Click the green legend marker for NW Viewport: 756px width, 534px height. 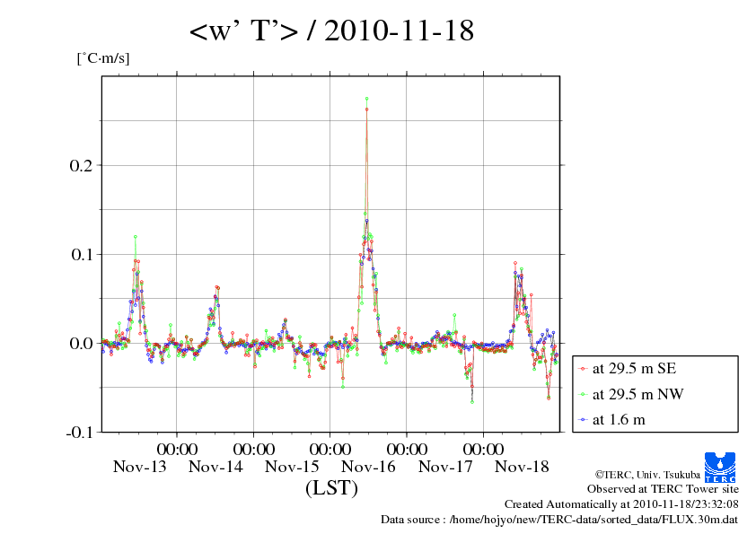(583, 395)
